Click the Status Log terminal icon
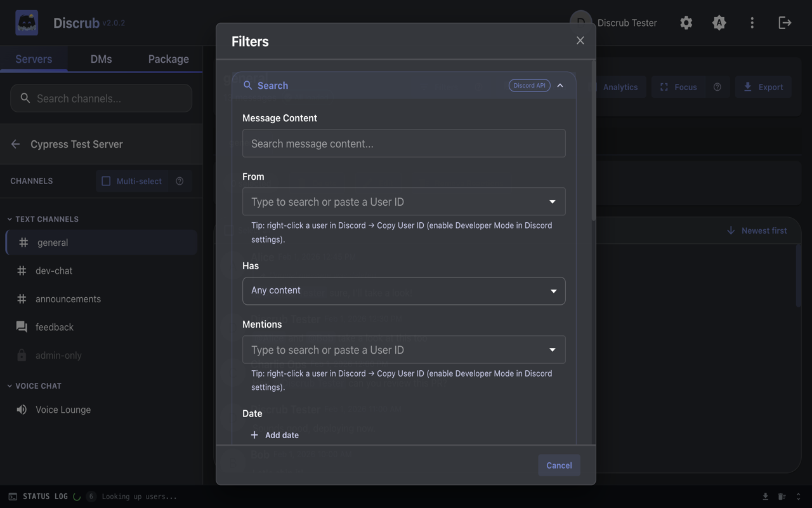Screen dimensions: 812x508 [x=13, y=497]
